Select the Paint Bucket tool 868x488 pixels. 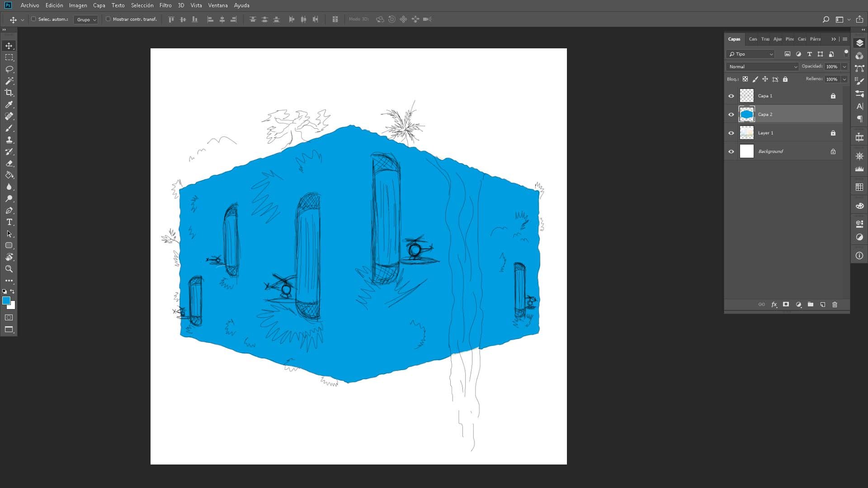(9, 175)
